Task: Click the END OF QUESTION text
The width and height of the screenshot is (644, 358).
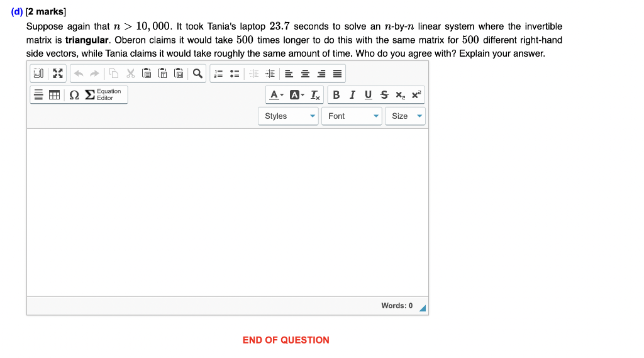Action: (x=286, y=340)
